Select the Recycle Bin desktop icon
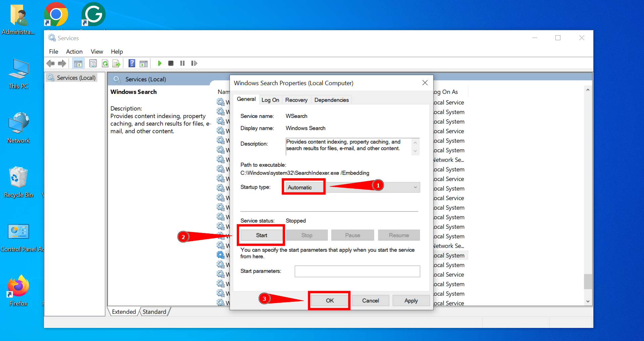This screenshot has width=644, height=341. [18, 182]
